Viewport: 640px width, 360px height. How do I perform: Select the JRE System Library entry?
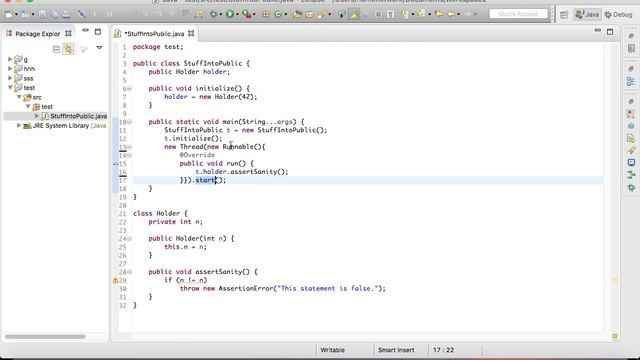click(65, 126)
